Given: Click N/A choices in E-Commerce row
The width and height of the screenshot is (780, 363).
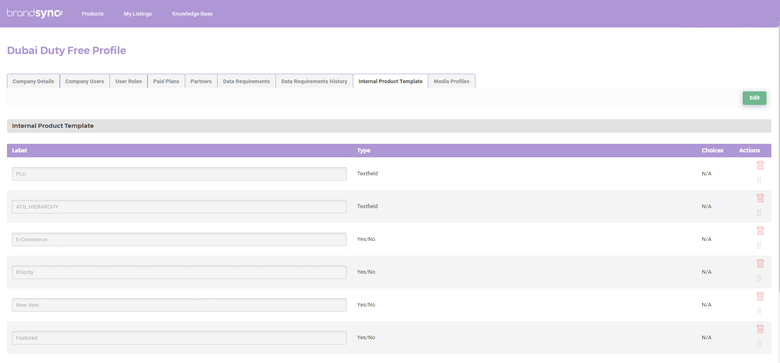Looking at the screenshot, I should tap(706, 239).
